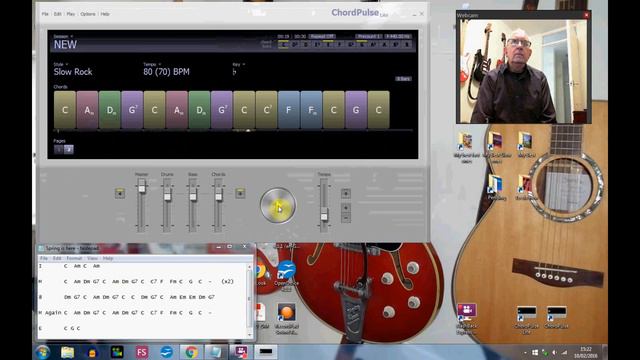Select the first Dm chord block
Screen dimensions: 640x360
tap(110, 110)
